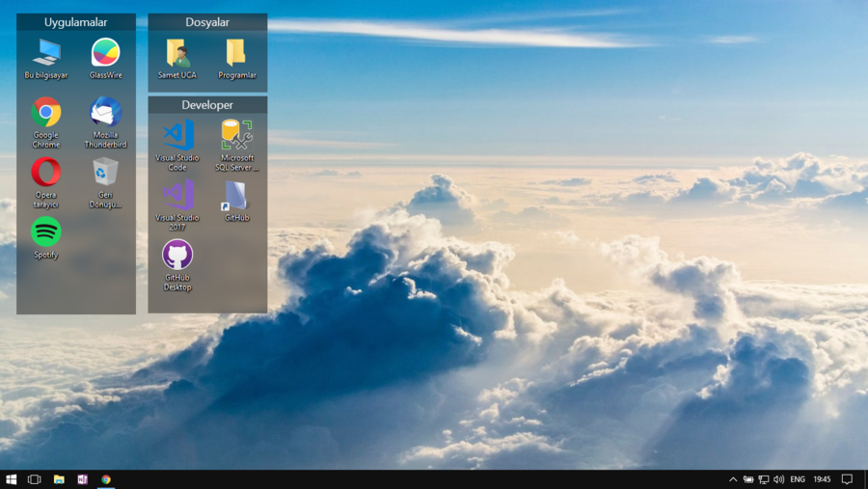Open the Windows Start menu

[x=12, y=479]
